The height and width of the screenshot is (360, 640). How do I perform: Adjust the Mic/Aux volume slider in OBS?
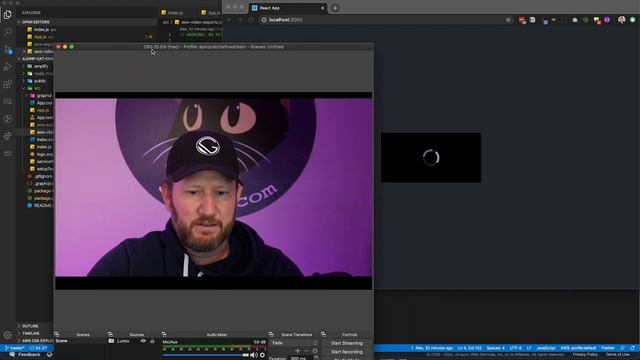pos(206,355)
